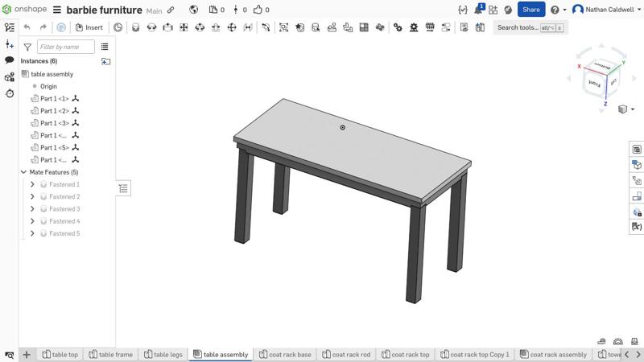
Task: Click the filter funnel icon
Action: coord(27,47)
